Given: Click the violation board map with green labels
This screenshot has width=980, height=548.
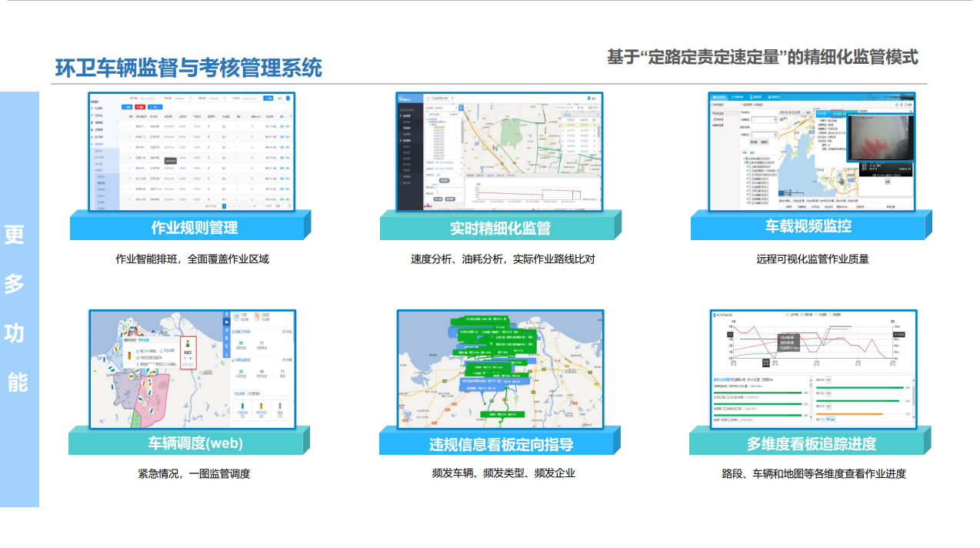Looking at the screenshot, I should click(x=500, y=369).
